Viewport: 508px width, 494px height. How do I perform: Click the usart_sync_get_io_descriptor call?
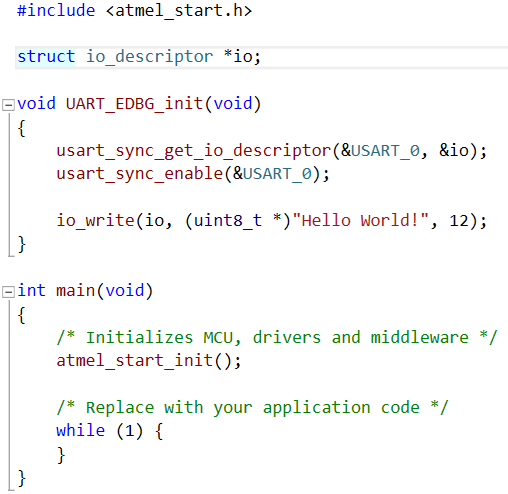194,151
